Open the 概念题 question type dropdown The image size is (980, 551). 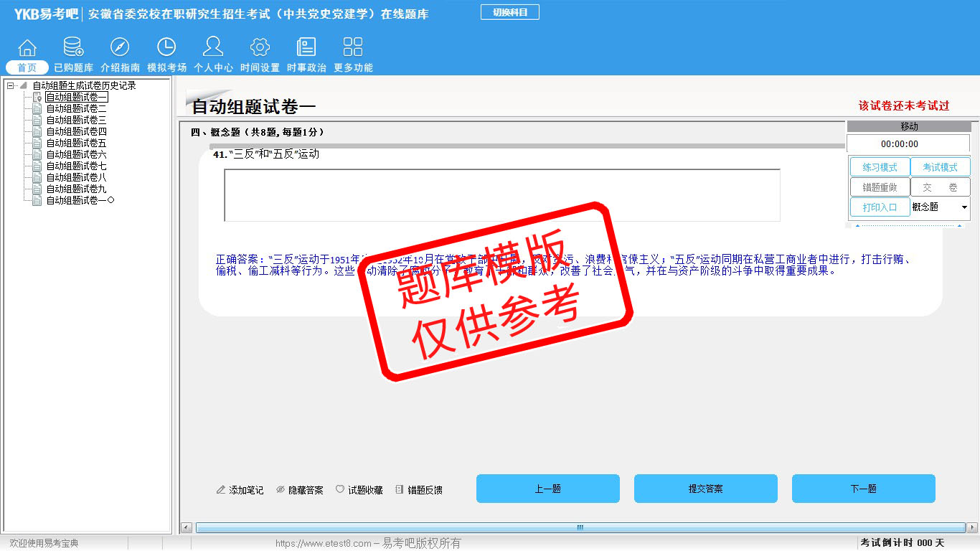pos(963,207)
